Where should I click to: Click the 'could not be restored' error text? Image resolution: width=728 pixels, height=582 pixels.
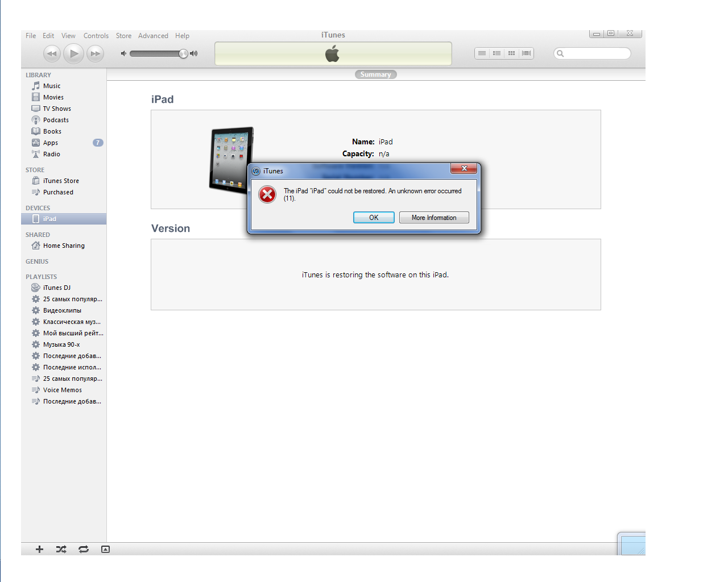click(x=373, y=194)
